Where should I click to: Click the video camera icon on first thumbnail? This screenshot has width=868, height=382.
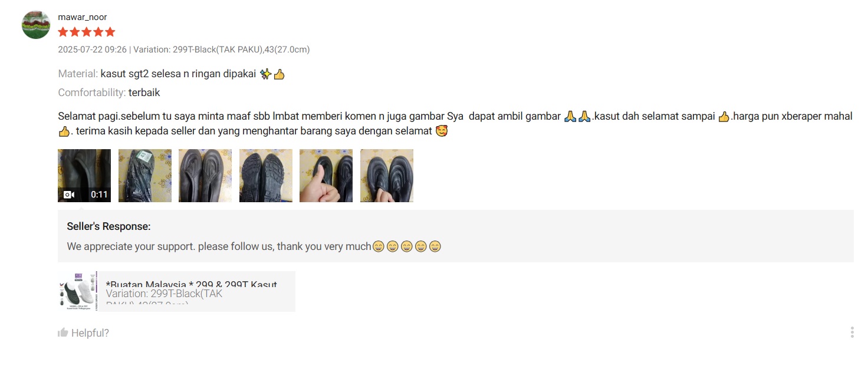pos(69,195)
